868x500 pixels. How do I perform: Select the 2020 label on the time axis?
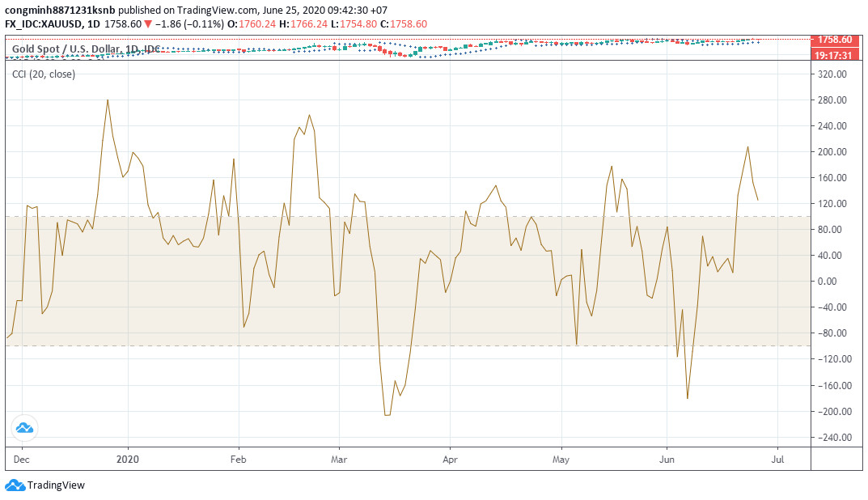tap(129, 459)
